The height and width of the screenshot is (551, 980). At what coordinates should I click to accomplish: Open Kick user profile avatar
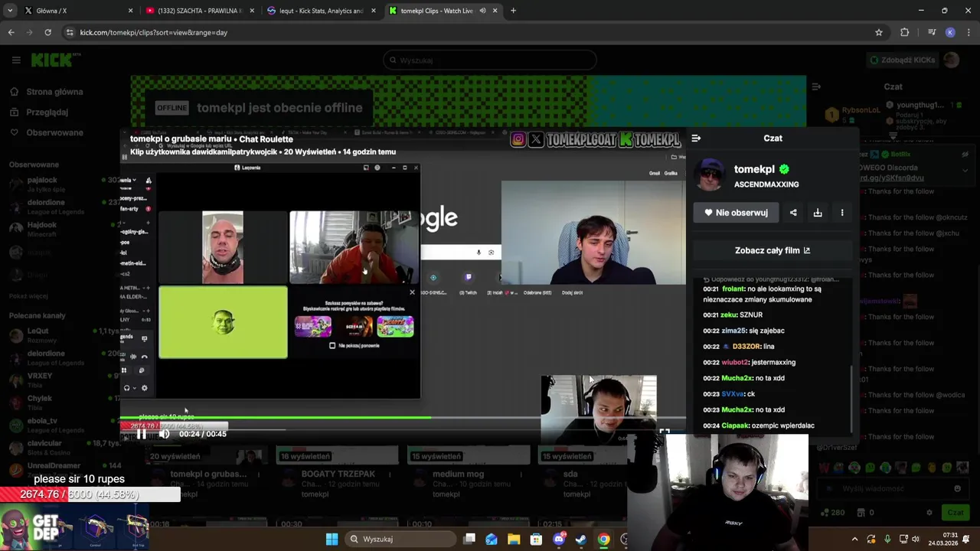[952, 60]
